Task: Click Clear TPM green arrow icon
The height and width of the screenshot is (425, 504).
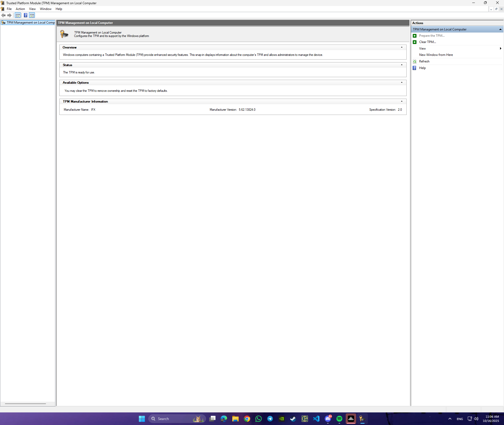Action: (x=415, y=42)
